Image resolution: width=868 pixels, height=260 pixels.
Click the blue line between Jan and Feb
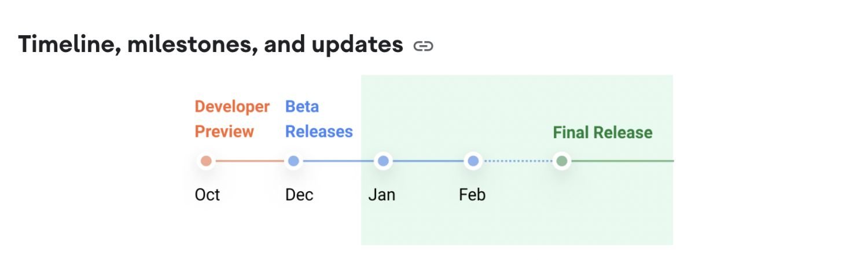point(427,161)
